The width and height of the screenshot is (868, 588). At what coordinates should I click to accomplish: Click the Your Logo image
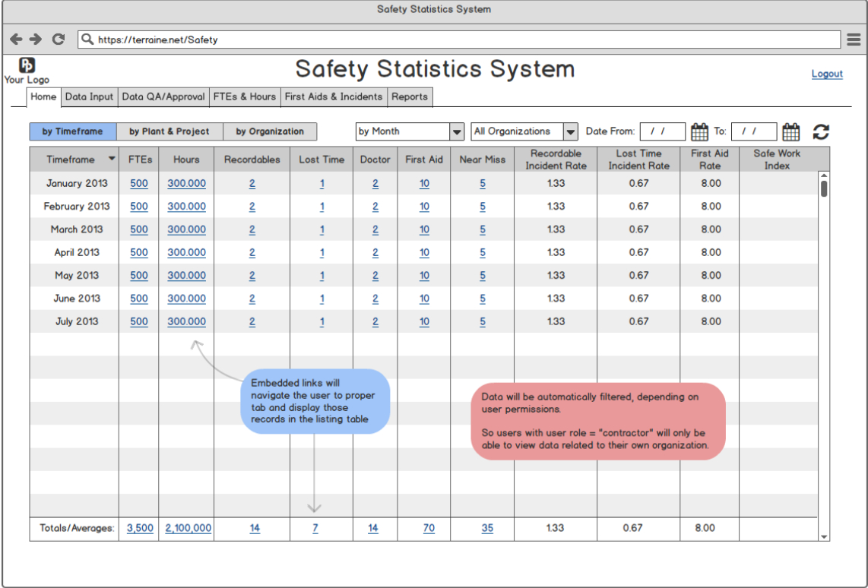pos(27,66)
